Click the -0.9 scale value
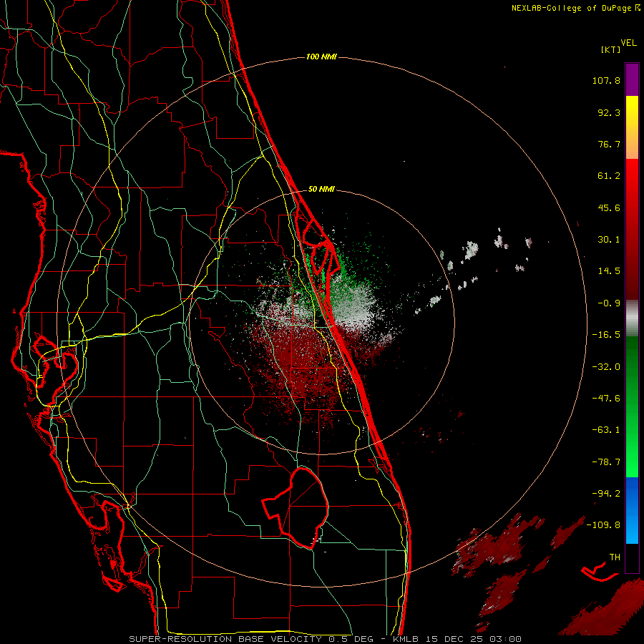644x644 pixels. pos(609,303)
